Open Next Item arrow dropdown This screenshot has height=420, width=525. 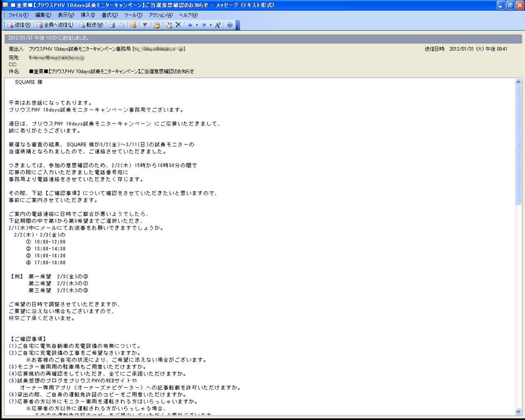click(211, 25)
